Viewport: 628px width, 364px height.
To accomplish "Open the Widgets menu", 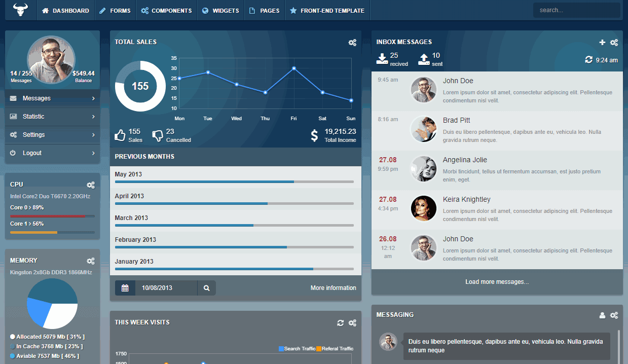I will 220,10.
